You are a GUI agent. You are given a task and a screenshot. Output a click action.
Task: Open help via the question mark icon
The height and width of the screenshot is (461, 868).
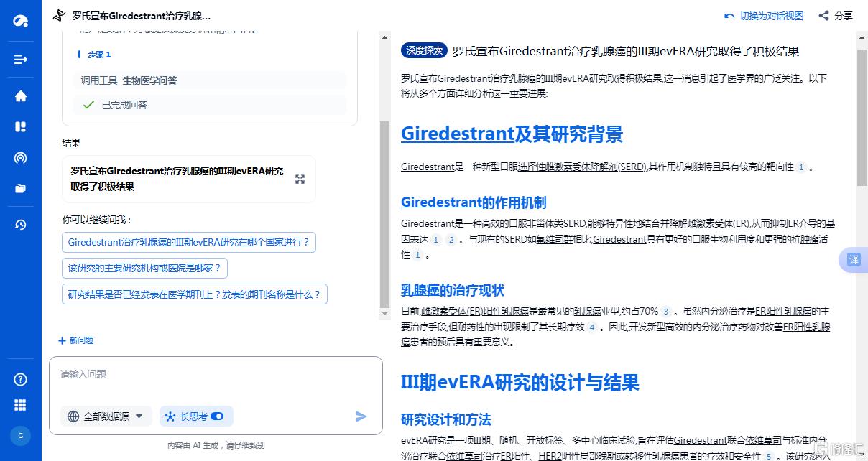point(20,380)
